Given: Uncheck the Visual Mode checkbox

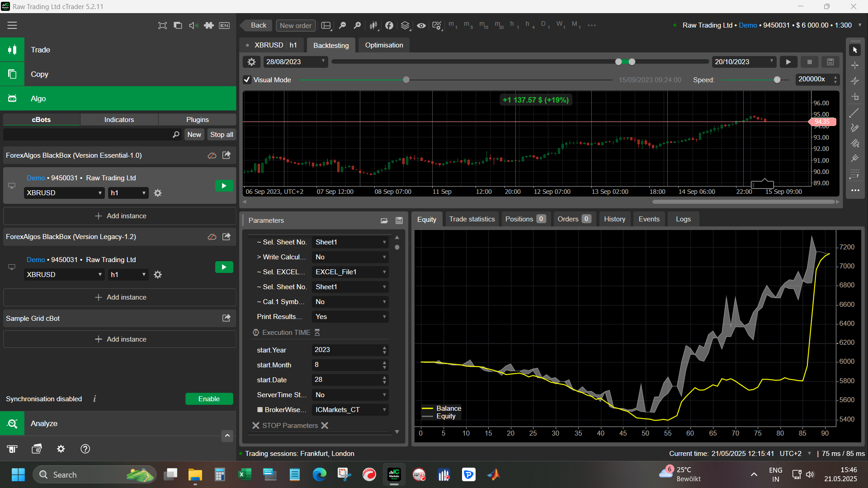Looking at the screenshot, I should coord(247,80).
